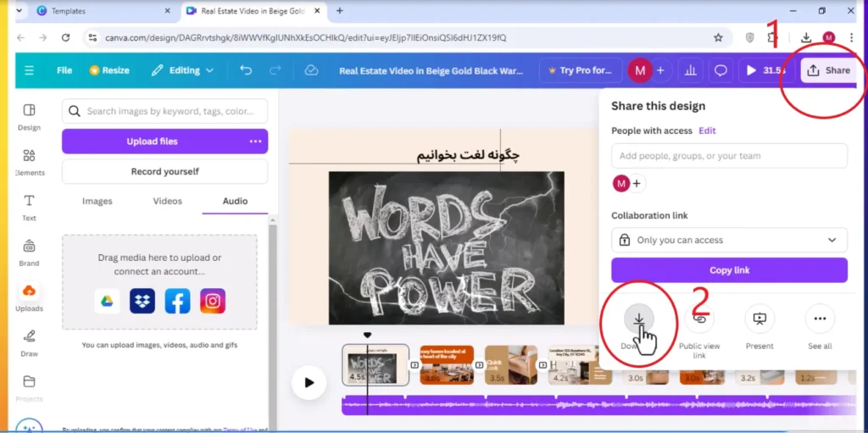
Task: Open the Text sidebar panel
Action: click(x=29, y=208)
